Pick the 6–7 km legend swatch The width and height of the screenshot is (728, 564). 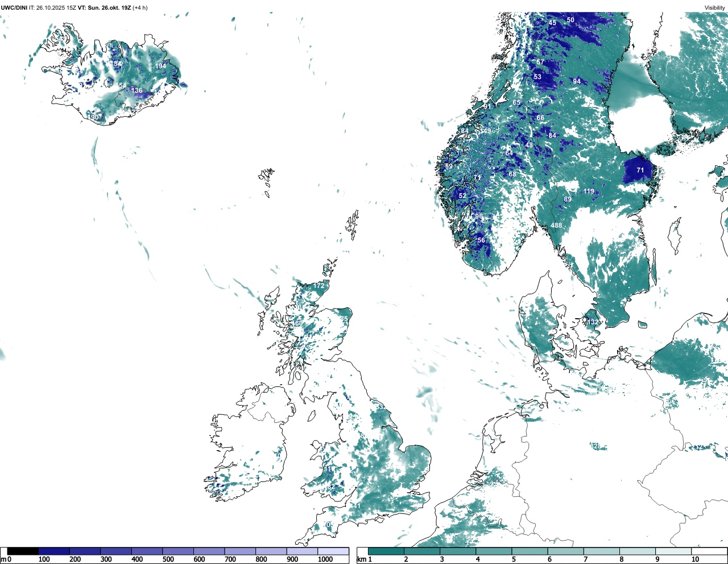[565, 551]
